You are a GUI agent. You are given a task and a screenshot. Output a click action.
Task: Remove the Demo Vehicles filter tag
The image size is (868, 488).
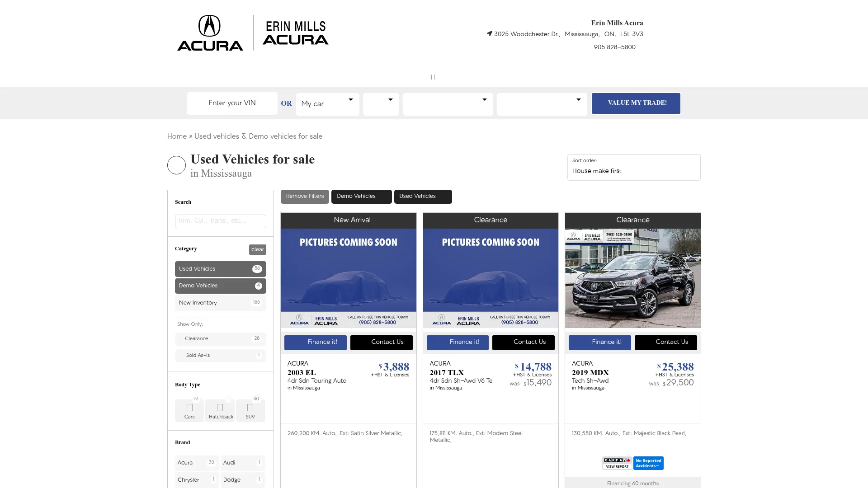click(361, 197)
